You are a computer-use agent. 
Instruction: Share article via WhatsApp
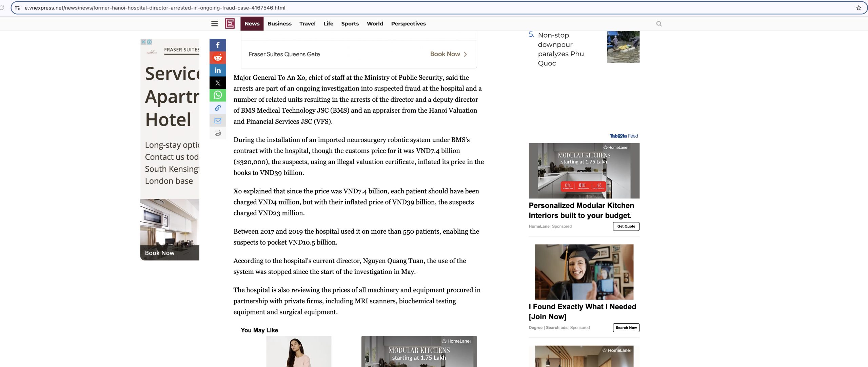(218, 95)
